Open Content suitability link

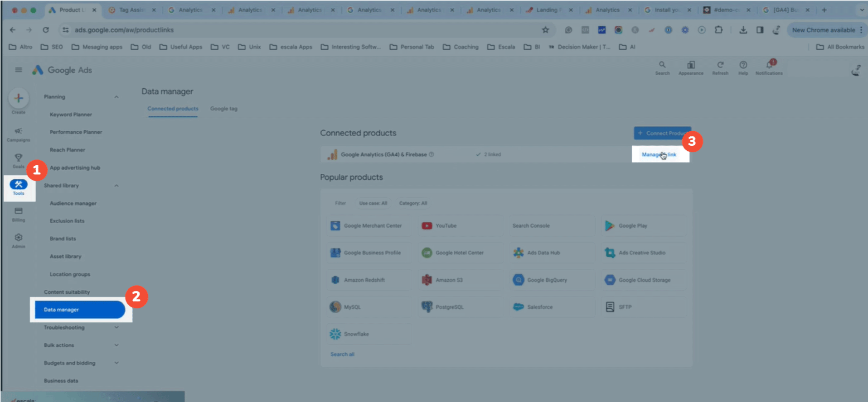coord(67,292)
